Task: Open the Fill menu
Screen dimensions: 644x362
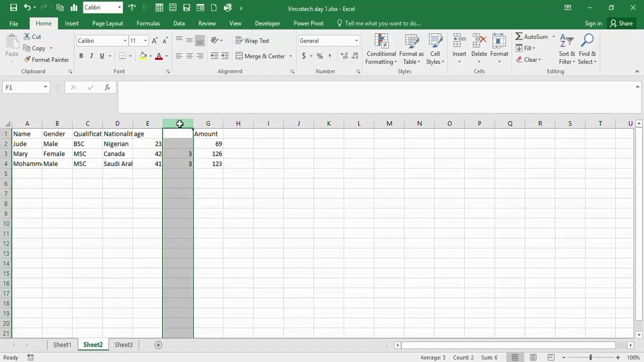Action: click(x=526, y=48)
